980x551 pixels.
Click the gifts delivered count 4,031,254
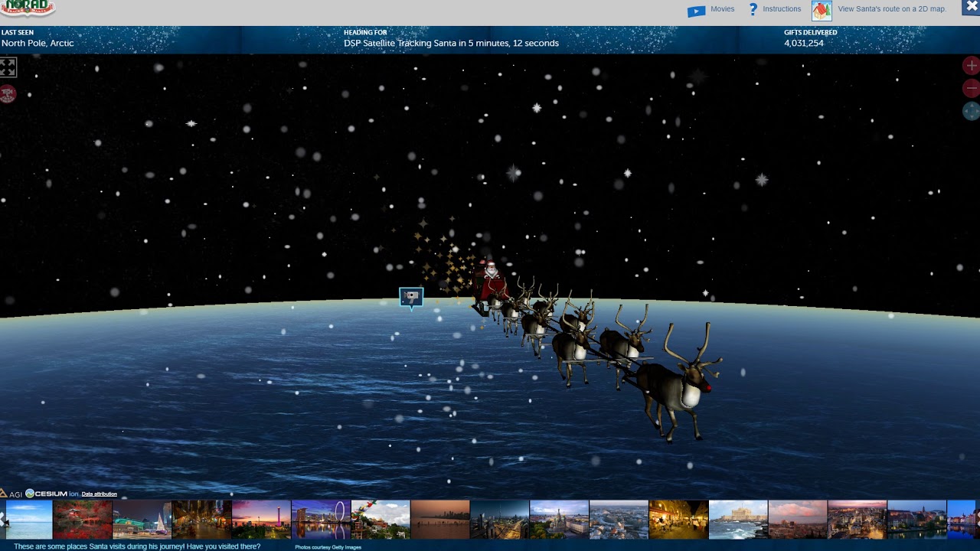804,44
